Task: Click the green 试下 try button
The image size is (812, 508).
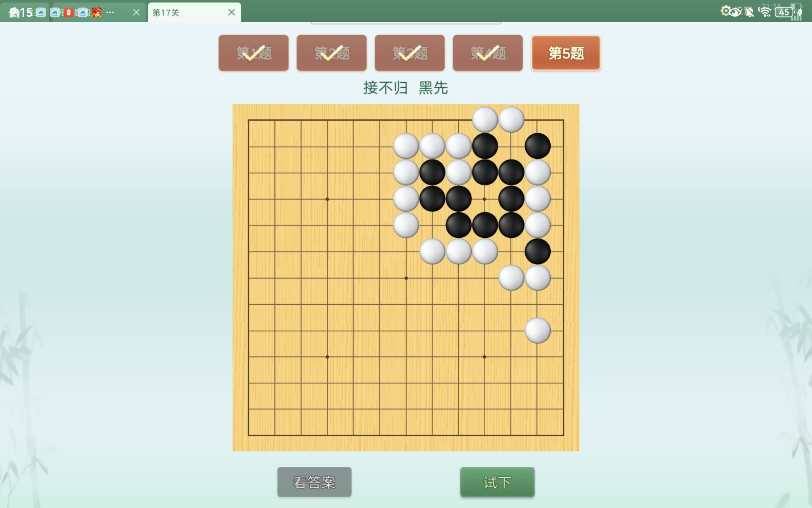Action: (x=497, y=482)
